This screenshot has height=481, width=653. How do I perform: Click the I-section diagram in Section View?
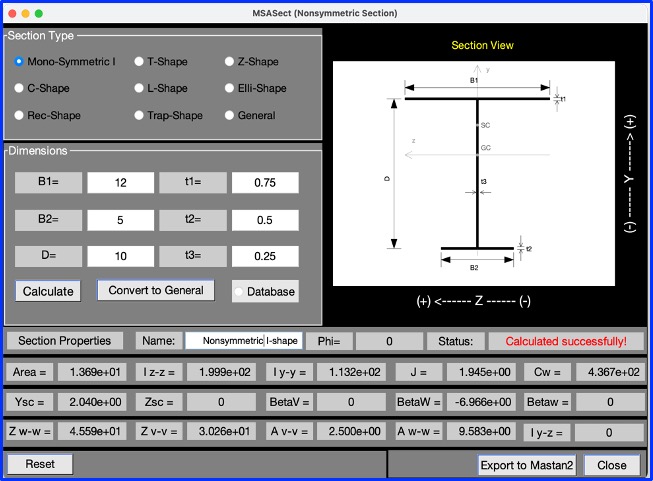click(x=476, y=172)
